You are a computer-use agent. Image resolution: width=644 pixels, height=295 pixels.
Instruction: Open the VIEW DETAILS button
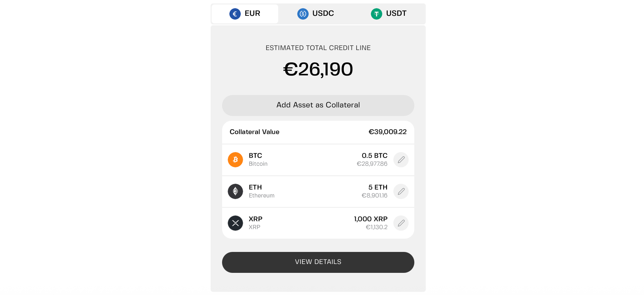tap(318, 262)
